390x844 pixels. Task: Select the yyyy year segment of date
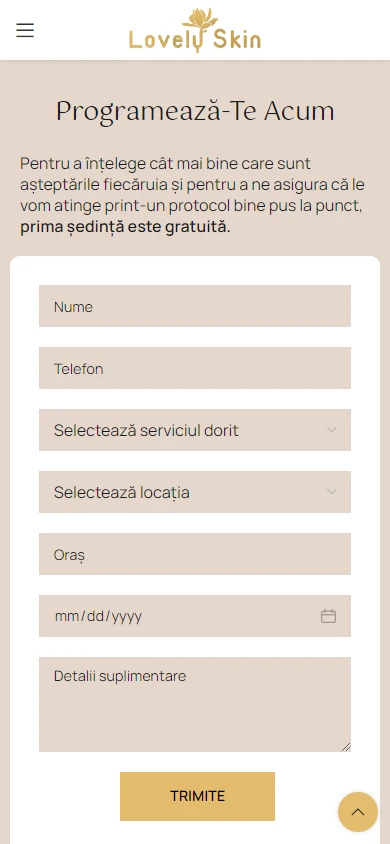tap(126, 617)
